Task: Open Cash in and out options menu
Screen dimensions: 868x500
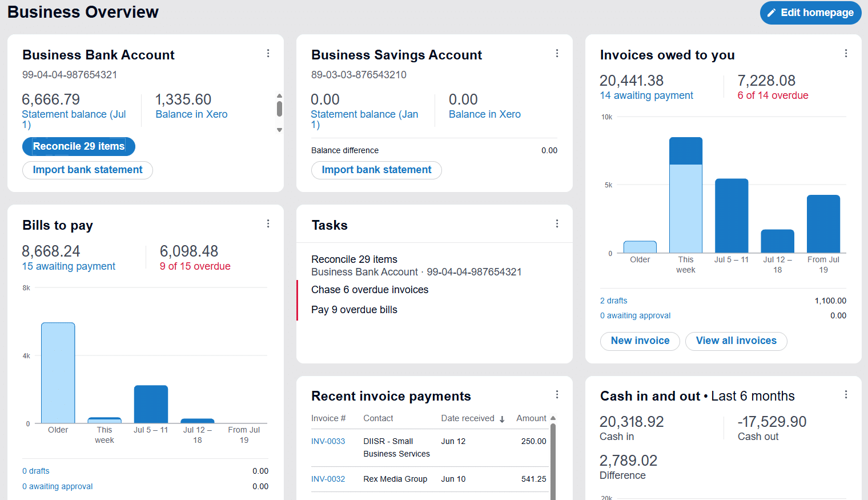Action: [x=846, y=394]
